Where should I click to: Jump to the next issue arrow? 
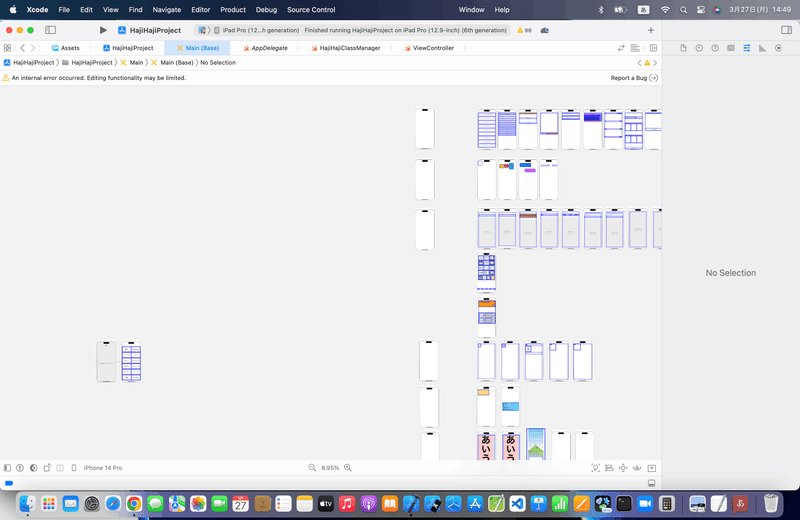[655, 63]
